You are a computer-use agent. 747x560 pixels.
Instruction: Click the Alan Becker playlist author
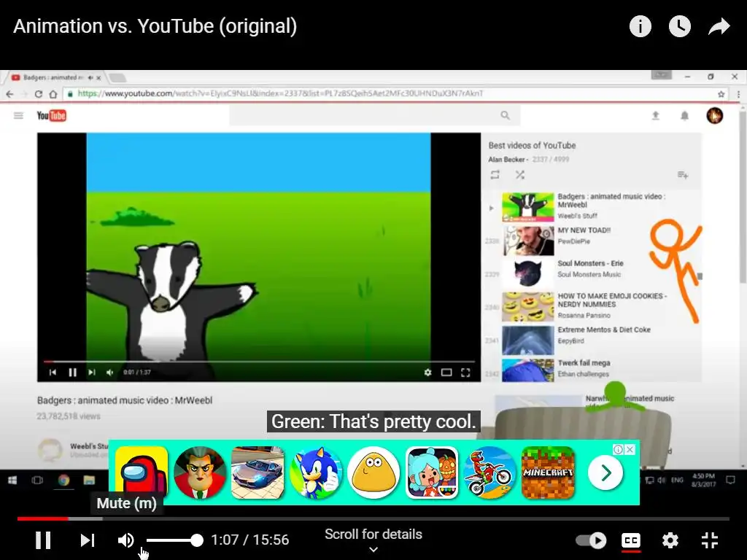tap(506, 160)
